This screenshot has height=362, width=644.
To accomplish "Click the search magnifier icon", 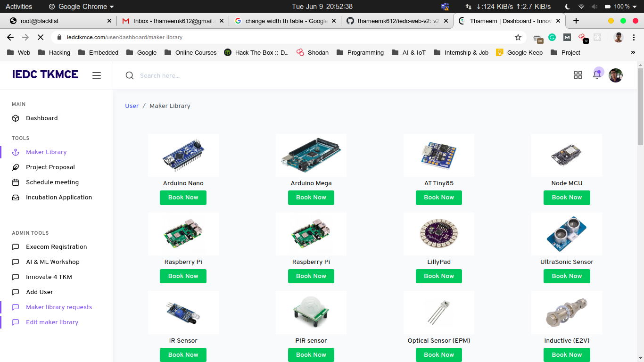I will (130, 75).
